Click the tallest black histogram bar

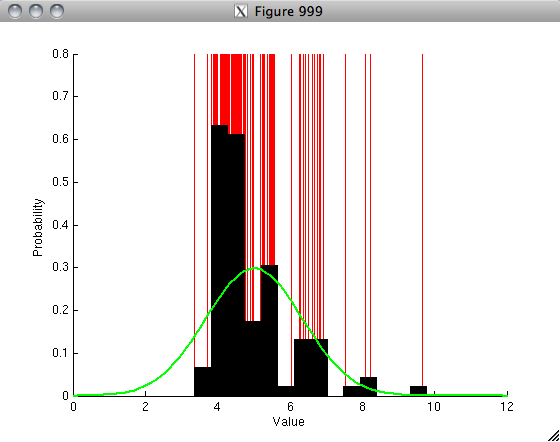(220, 260)
